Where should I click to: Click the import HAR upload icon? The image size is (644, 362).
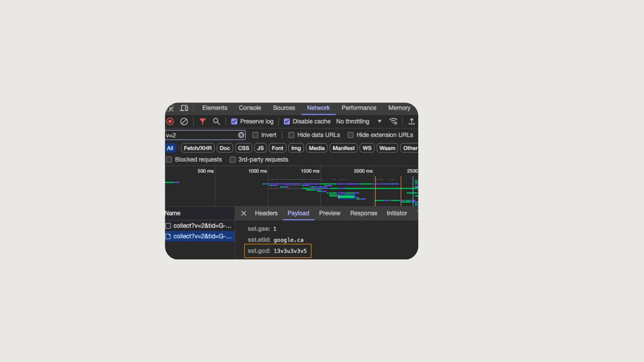[x=411, y=121]
